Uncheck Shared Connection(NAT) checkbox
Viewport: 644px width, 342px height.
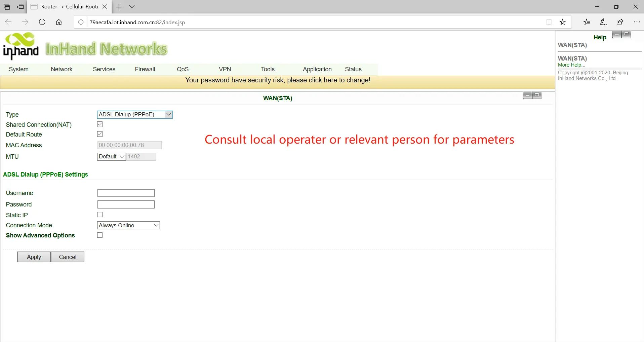coord(100,124)
